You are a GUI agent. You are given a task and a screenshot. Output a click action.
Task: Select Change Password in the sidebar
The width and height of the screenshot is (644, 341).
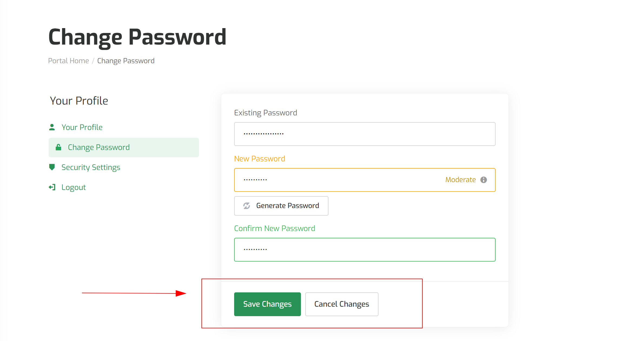pos(124,148)
